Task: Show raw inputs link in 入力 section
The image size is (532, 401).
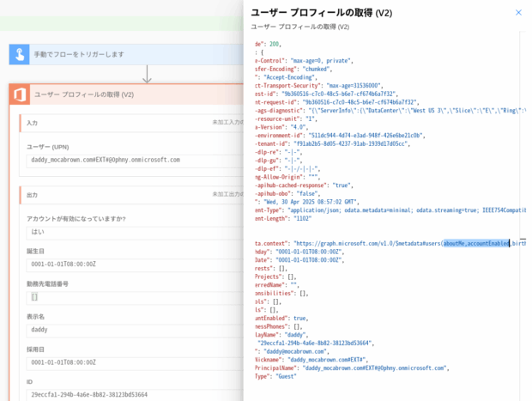Action: click(x=227, y=122)
